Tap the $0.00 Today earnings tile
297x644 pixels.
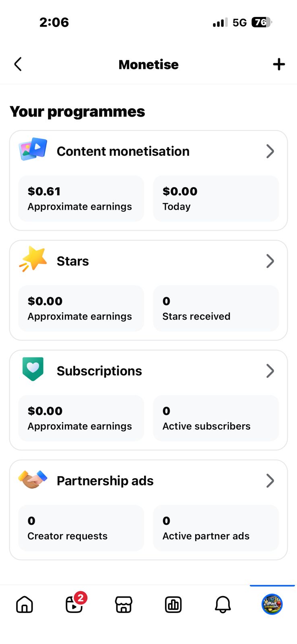point(216,198)
